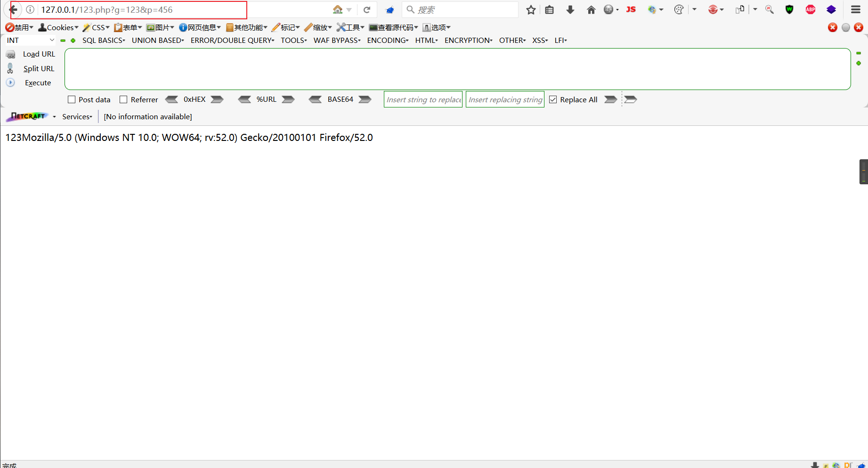Open the XSS menu

click(x=540, y=41)
